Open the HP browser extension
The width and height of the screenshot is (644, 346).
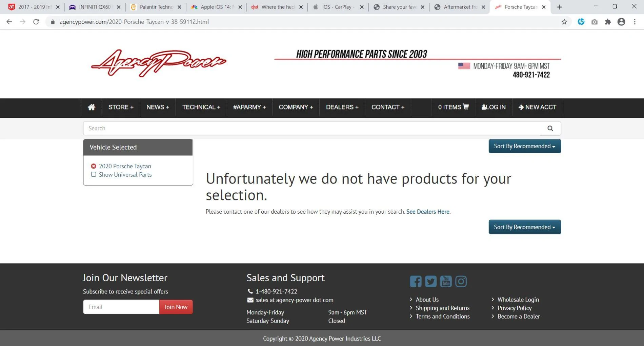[581, 22]
